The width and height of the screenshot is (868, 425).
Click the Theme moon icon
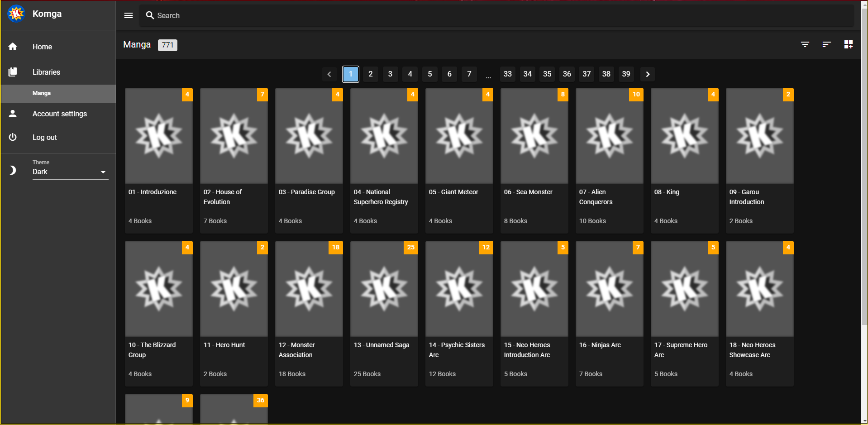click(13, 170)
